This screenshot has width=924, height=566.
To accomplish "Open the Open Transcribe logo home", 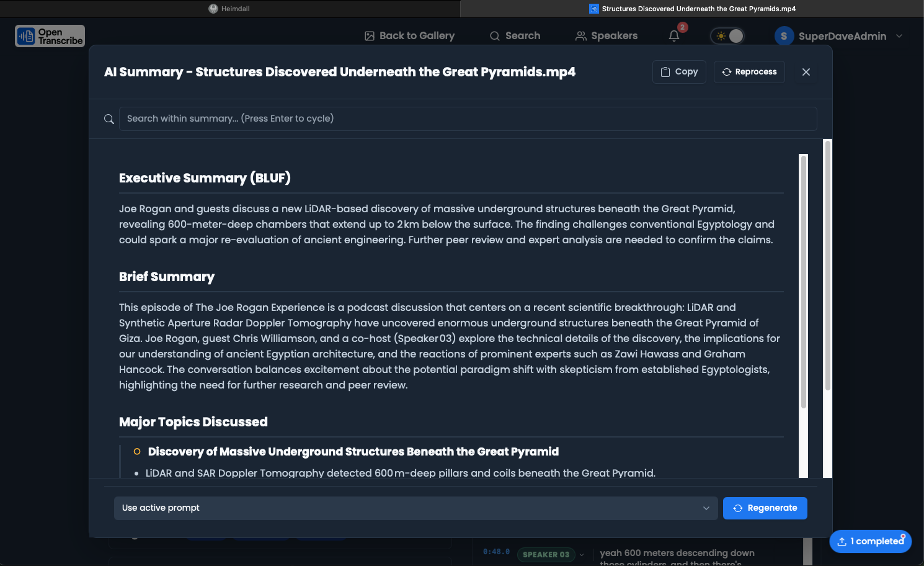I will tap(50, 36).
